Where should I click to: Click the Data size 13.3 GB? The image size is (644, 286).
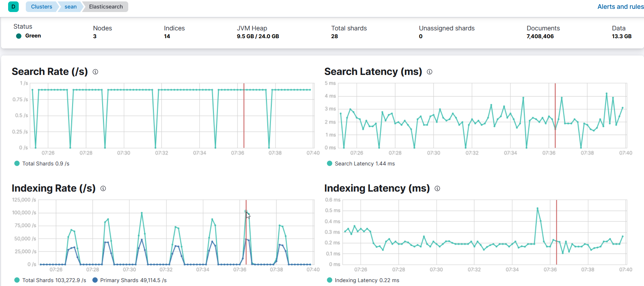(622, 36)
